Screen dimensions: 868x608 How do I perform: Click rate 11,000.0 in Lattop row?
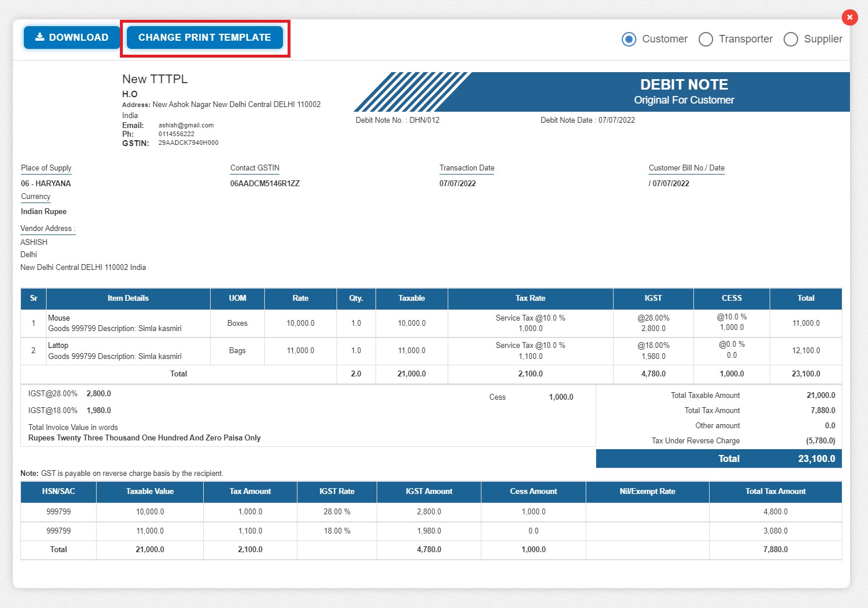(300, 350)
